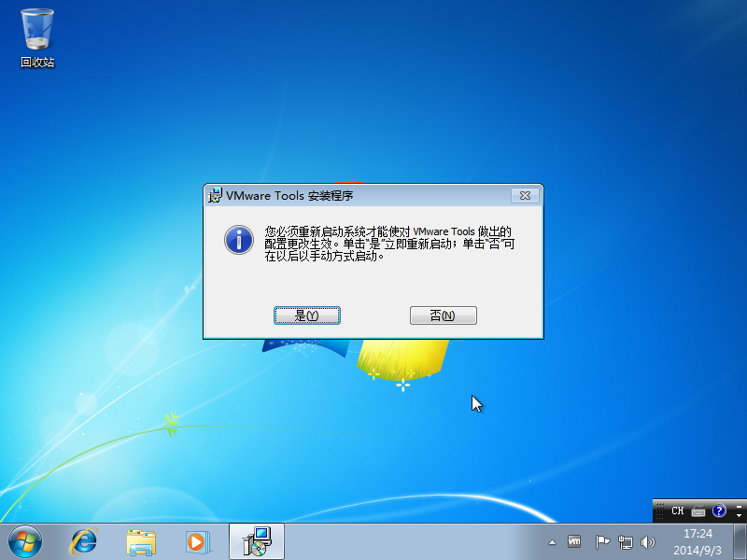Click the language bar grip handle
This screenshot has width=747, height=560.
(660, 511)
